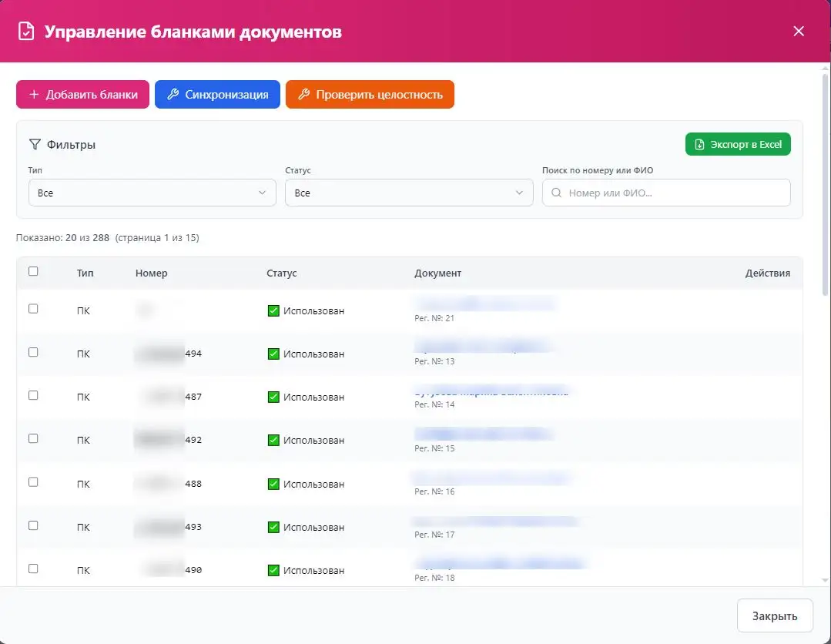
Task: Click the green check icon in the 490 row
Action: tap(273, 570)
